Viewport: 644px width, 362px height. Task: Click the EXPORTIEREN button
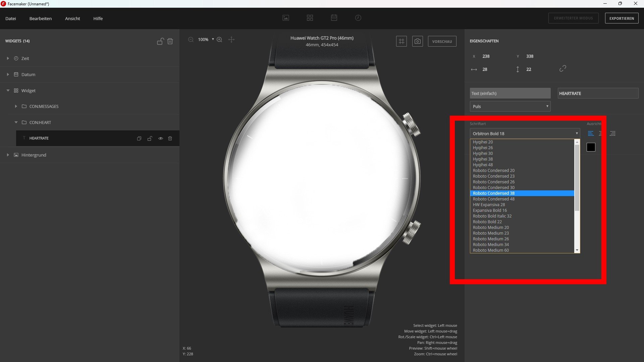622,18
